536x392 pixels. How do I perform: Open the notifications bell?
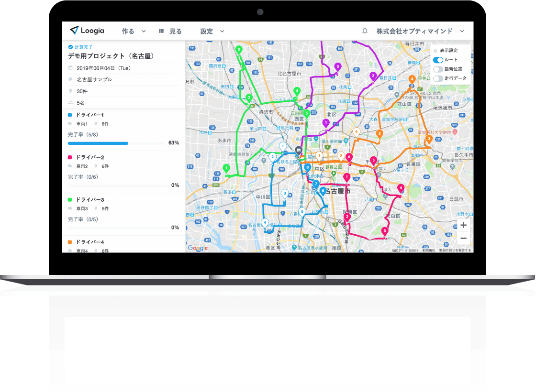(x=365, y=31)
